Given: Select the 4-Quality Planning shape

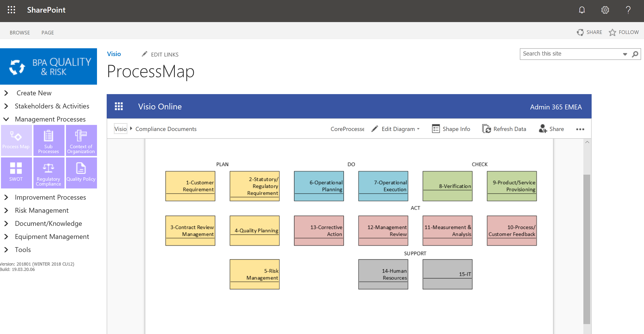Looking at the screenshot, I should coord(255,230).
